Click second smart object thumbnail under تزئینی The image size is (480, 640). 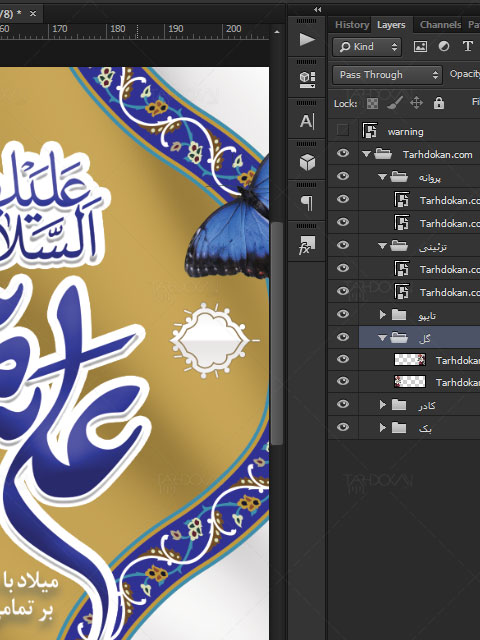coord(402,291)
